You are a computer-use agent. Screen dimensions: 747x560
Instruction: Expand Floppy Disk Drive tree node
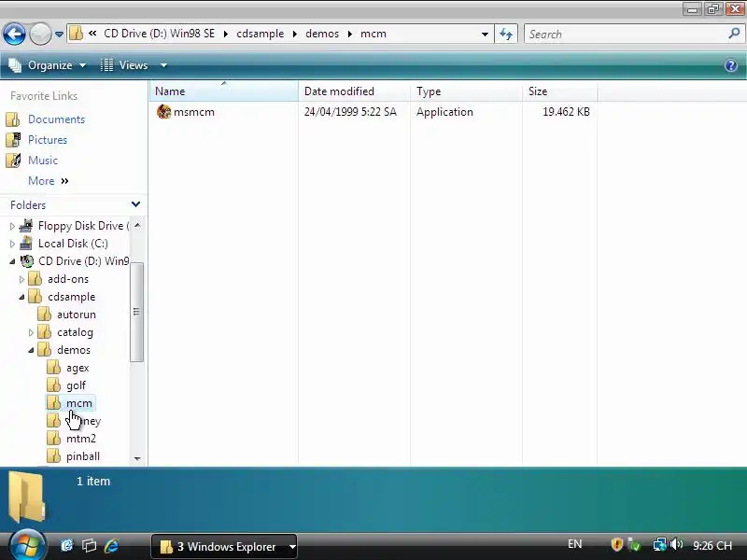click(12, 226)
